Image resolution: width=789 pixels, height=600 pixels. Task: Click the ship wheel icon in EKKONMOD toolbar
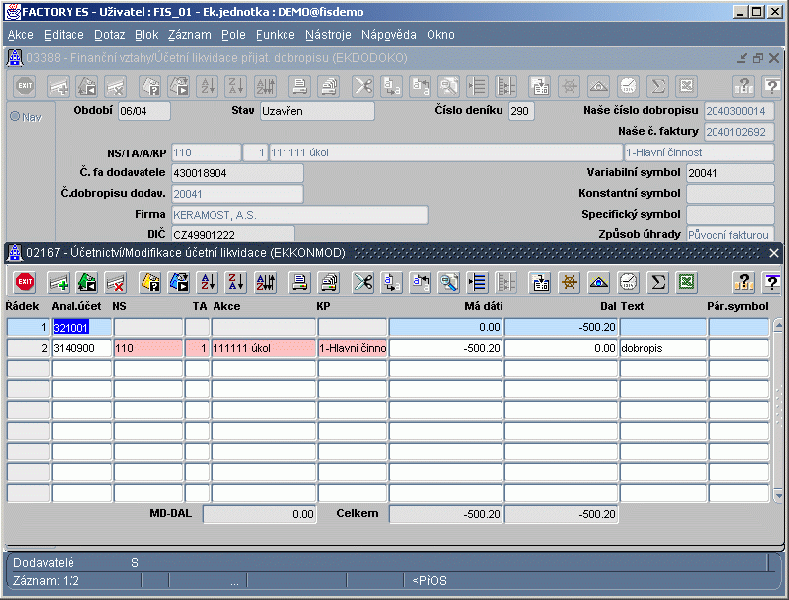tap(570, 282)
